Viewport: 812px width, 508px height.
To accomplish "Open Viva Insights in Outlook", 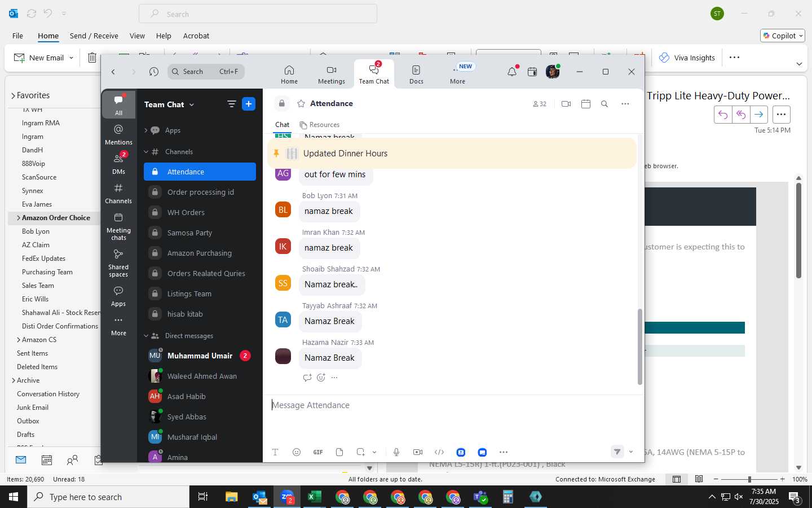I will 687,58.
